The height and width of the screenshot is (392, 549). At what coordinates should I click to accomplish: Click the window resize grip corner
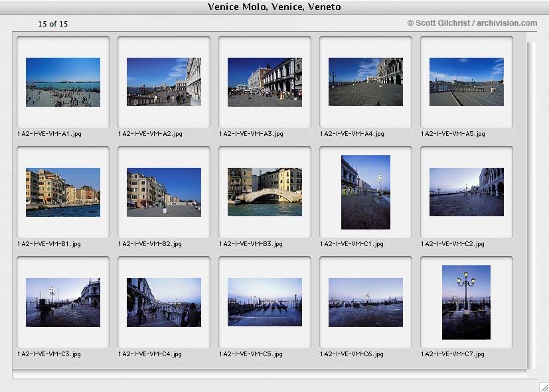click(544, 387)
